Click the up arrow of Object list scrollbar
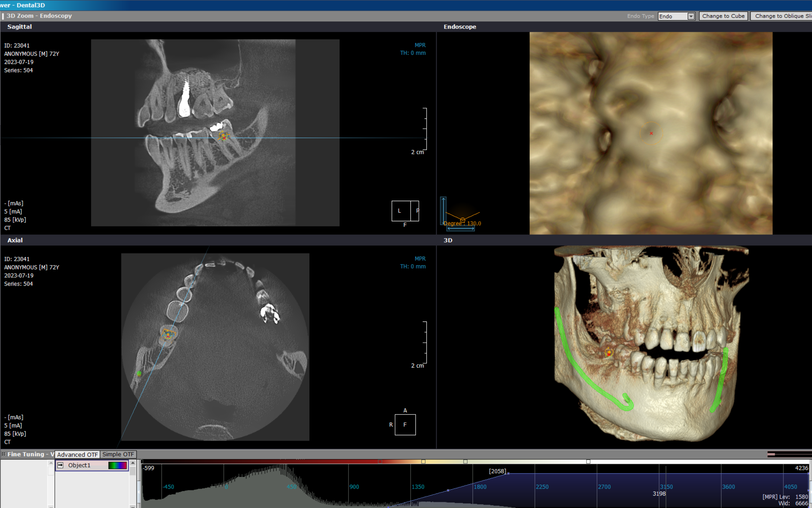This screenshot has width=812, height=508. [x=133, y=463]
